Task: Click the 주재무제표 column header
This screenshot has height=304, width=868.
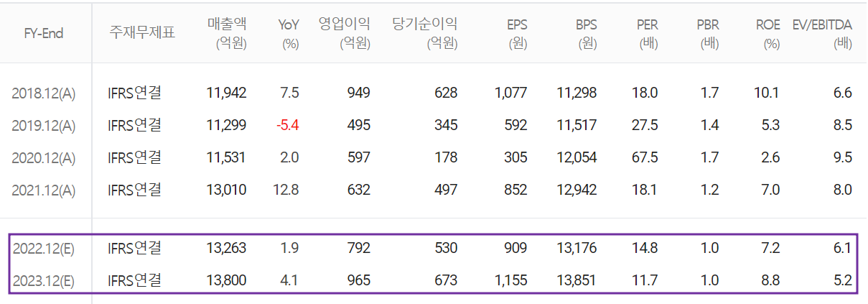Action: pos(141,32)
